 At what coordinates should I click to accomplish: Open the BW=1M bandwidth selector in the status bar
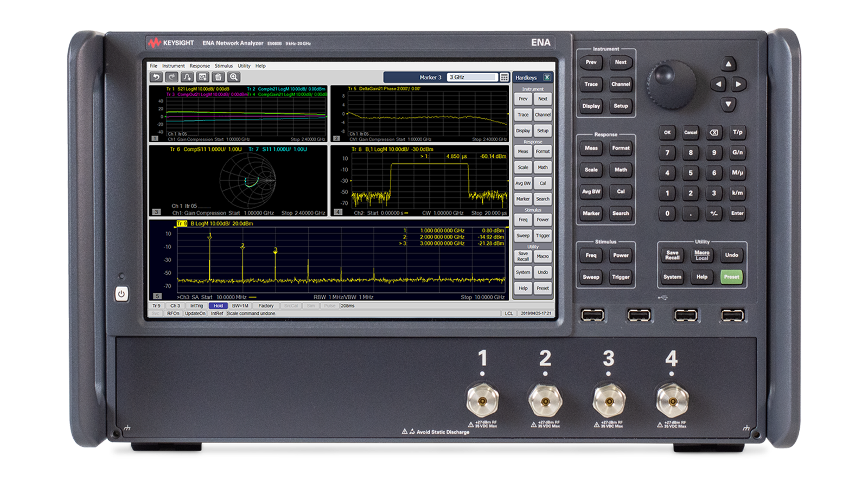pyautogui.click(x=240, y=306)
